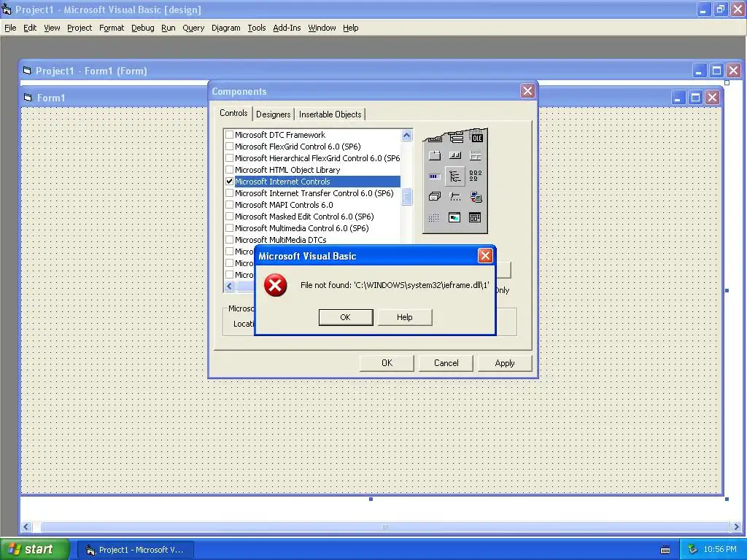Check Microsoft HTML Object Library

coord(230,169)
